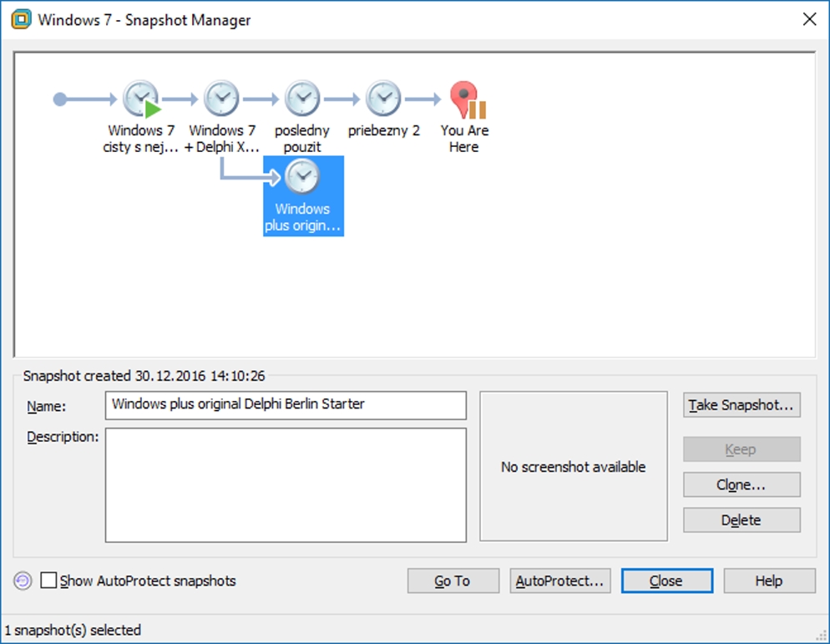Click the 'priebezny 2' label text
Screen dimensions: 830x644
click(x=384, y=130)
